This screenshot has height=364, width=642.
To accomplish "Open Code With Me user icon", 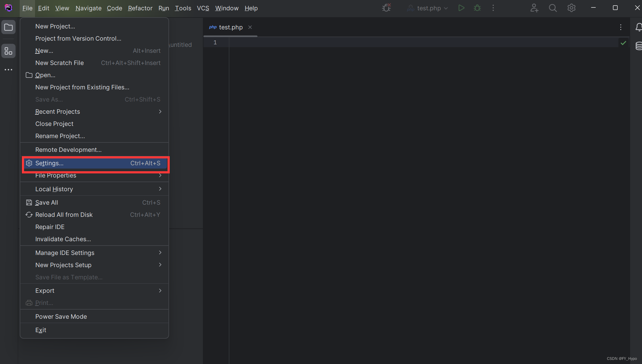I will click(534, 8).
